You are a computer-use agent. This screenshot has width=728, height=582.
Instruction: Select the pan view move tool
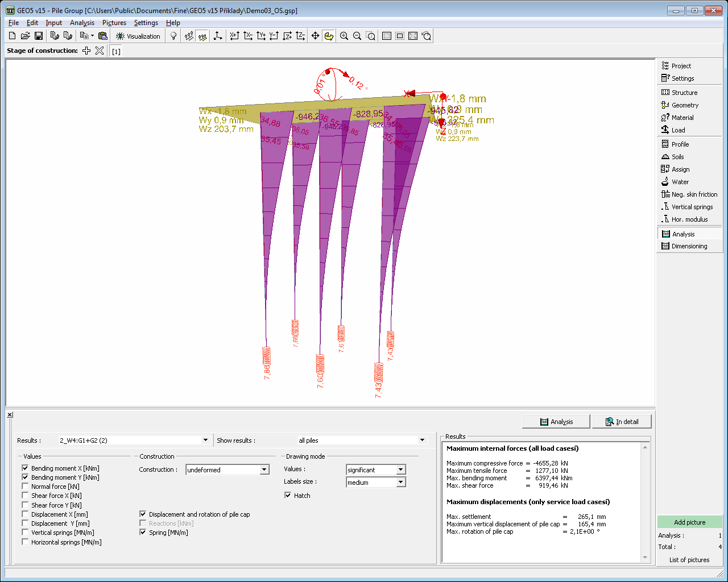(315, 36)
